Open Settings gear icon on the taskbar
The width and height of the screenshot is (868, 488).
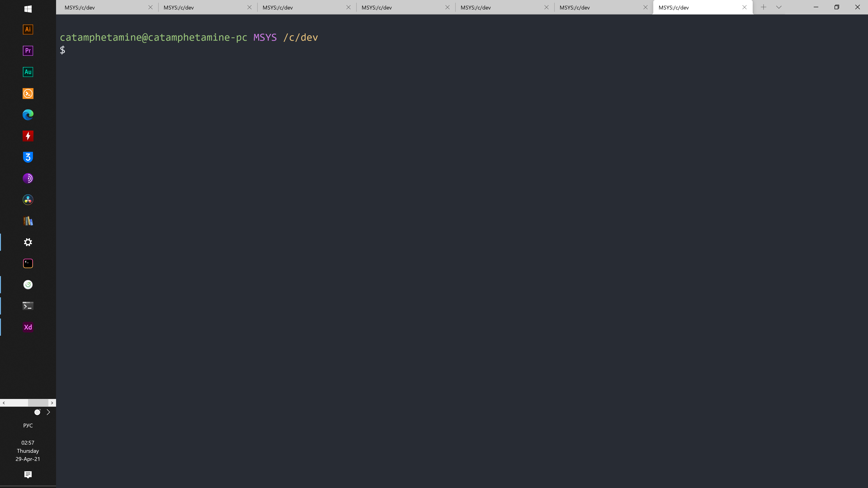point(28,242)
